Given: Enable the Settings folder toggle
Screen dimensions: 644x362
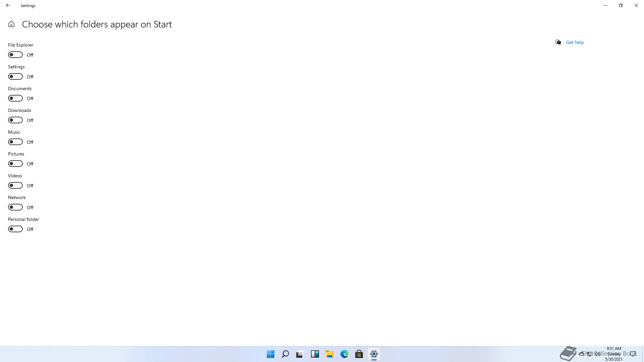Looking at the screenshot, I should [x=15, y=76].
